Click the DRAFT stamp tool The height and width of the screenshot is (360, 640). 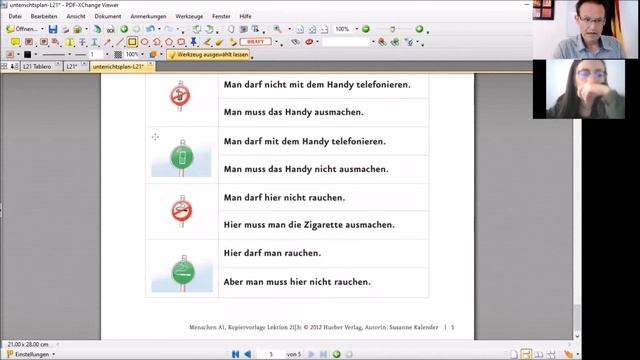[x=256, y=42]
